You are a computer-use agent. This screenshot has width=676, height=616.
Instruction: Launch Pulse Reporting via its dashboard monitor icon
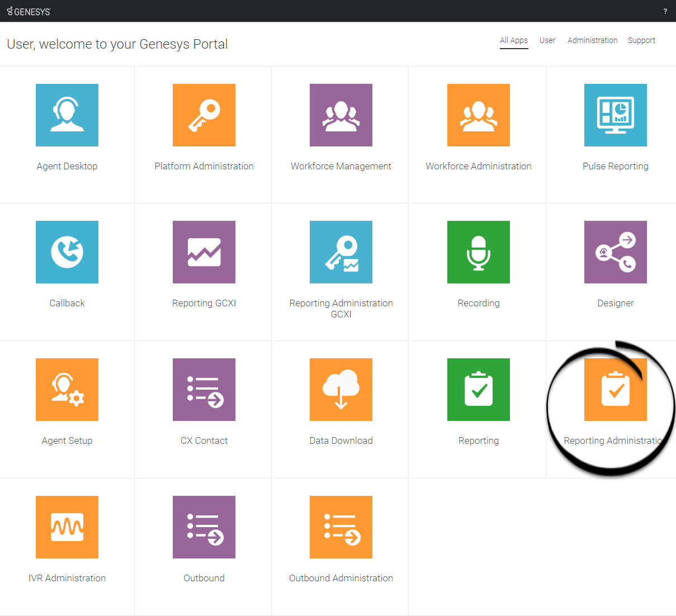616,115
